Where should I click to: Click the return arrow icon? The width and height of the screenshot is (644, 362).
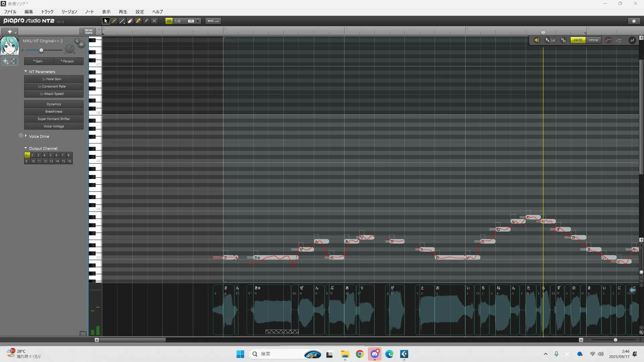click(x=632, y=40)
